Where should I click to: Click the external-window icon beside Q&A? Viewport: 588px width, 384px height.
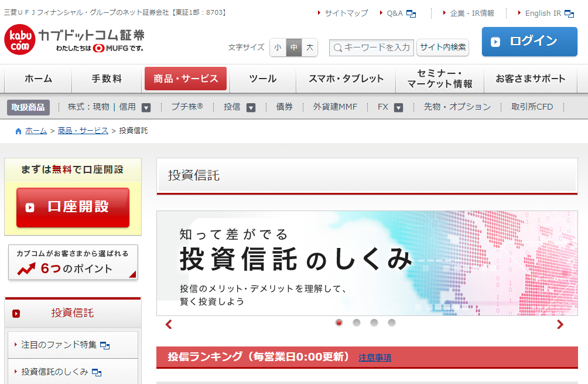[411, 14]
